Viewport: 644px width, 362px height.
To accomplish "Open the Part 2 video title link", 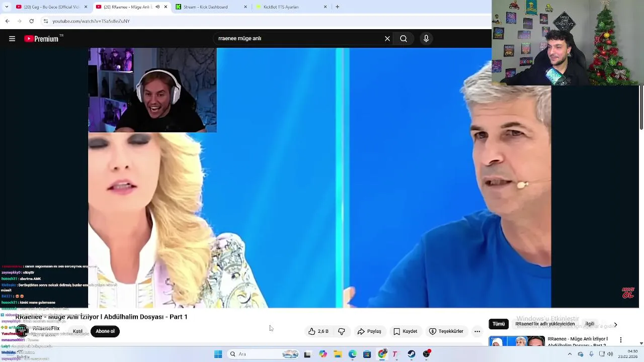I will point(578,341).
